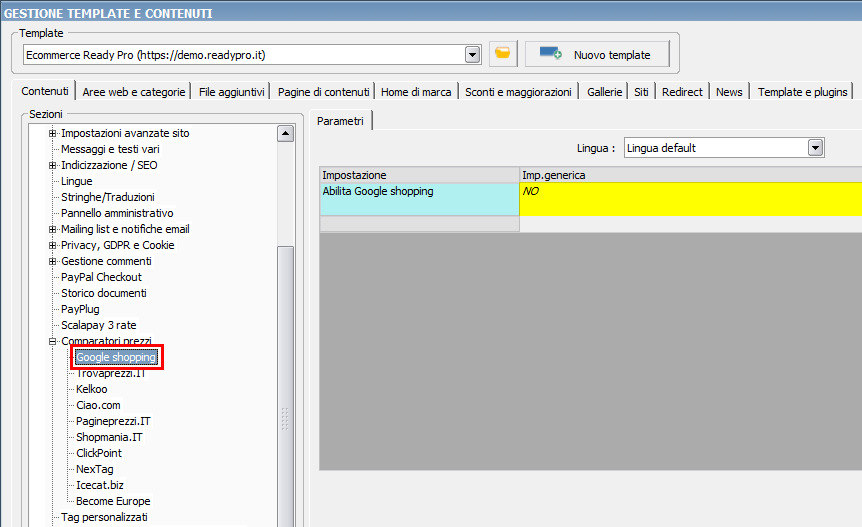Viewport: 862px width, 527px height.
Task: Select Ciao.com in the tree
Action: (x=98, y=405)
